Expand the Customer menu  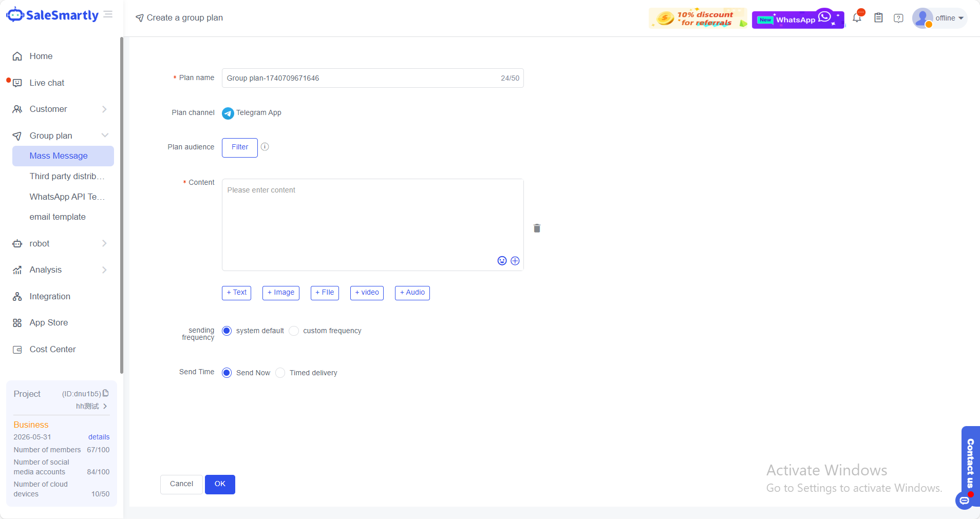(61, 109)
